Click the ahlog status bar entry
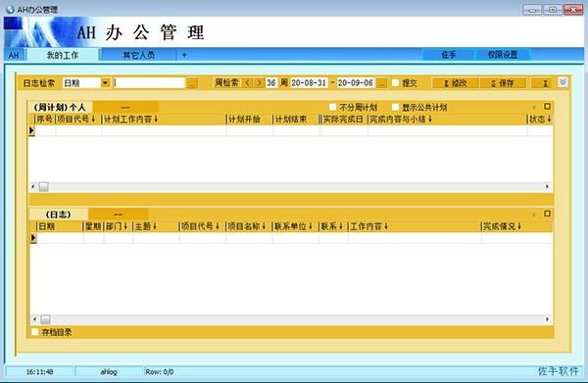Screen dimensions: 588x383 (x=109, y=372)
